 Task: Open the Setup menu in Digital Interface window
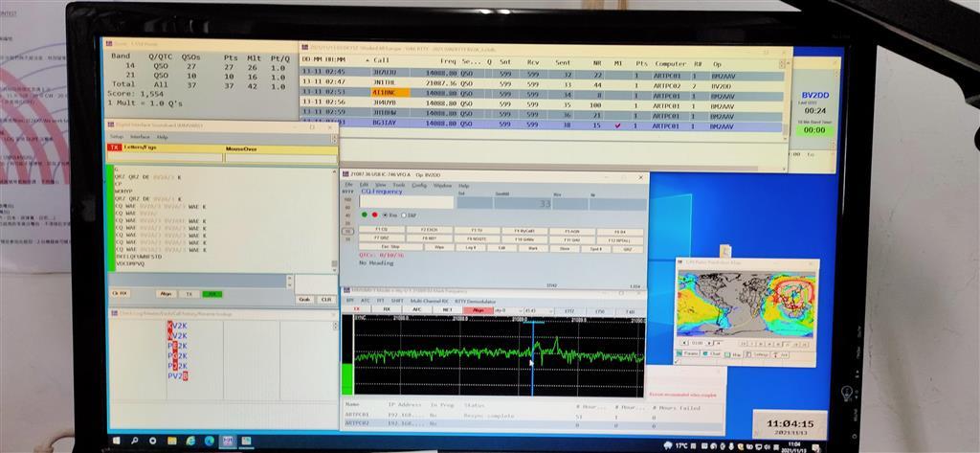pos(117,136)
